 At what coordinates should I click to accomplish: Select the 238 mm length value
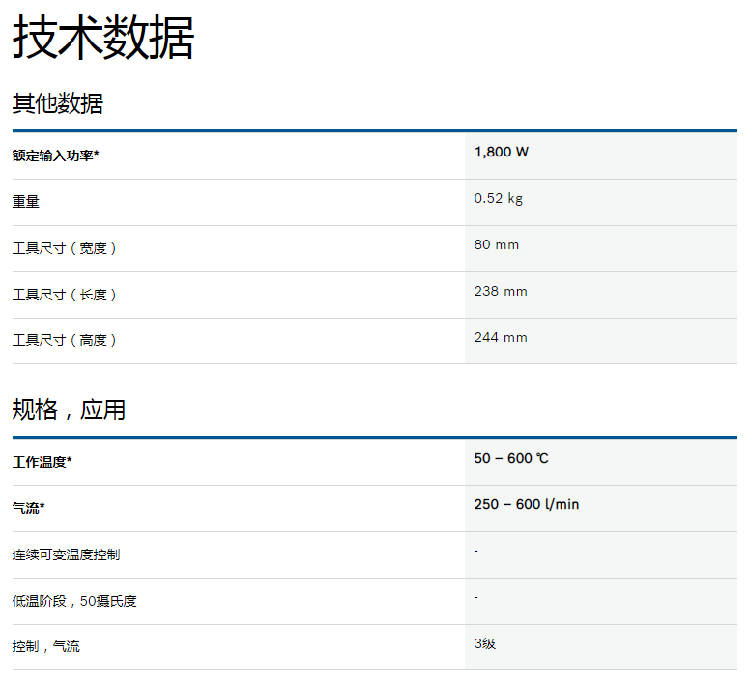[500, 291]
